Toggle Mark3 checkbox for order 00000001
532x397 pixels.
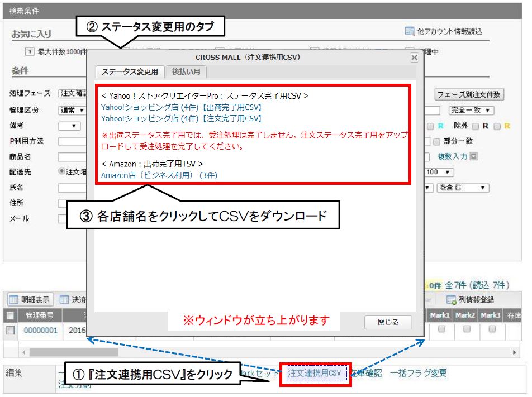click(492, 329)
